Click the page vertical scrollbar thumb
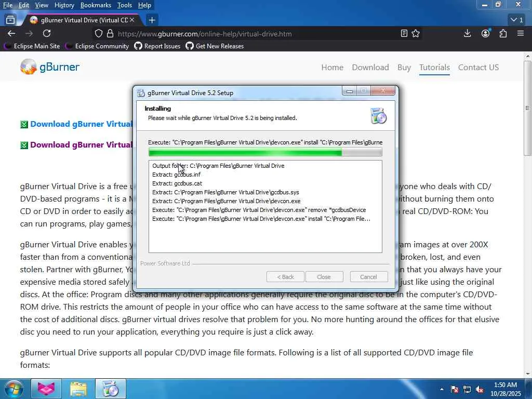The image size is (532, 399). (x=527, y=108)
